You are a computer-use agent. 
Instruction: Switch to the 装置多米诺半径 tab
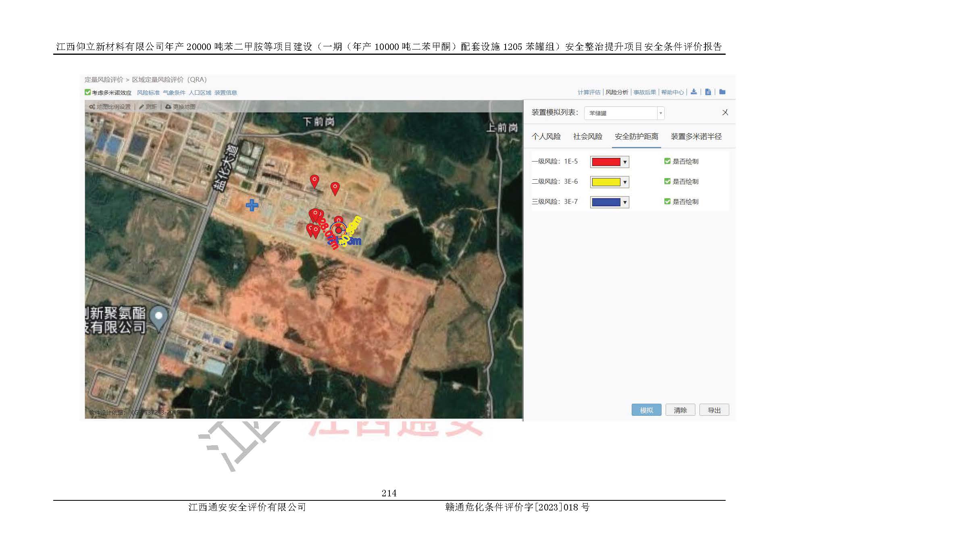[x=696, y=137]
